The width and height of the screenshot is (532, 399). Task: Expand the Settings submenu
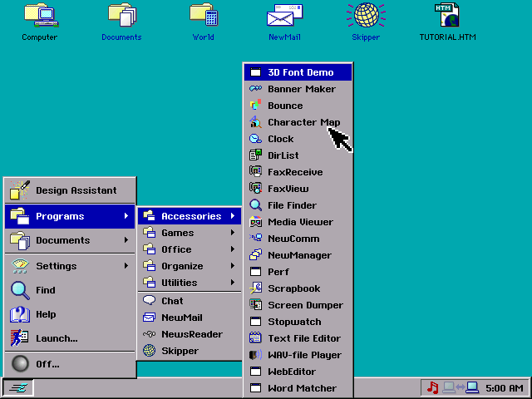pyautogui.click(x=70, y=266)
